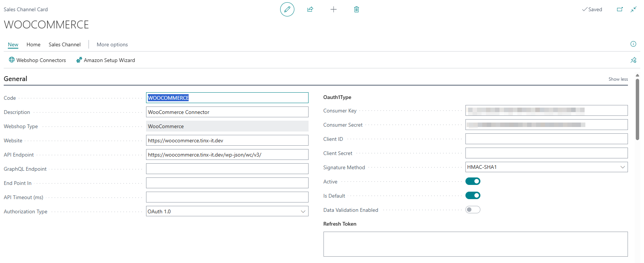Click the WOOCOMMERCE page title
The image size is (644, 263).
tap(46, 25)
